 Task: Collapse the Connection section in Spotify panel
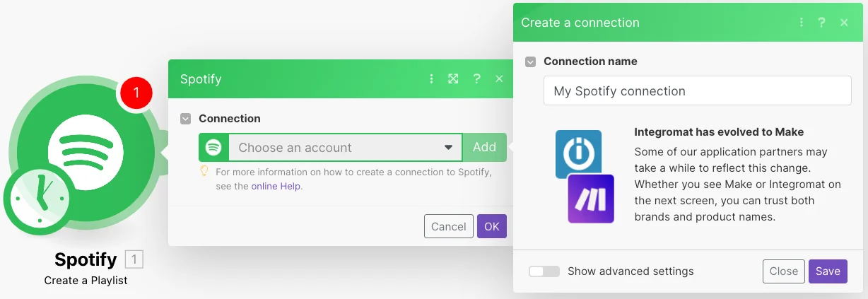186,119
